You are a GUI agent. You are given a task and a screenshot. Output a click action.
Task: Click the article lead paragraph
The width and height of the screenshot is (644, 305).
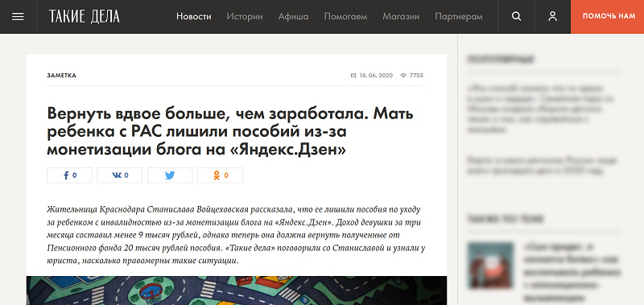tap(237, 235)
